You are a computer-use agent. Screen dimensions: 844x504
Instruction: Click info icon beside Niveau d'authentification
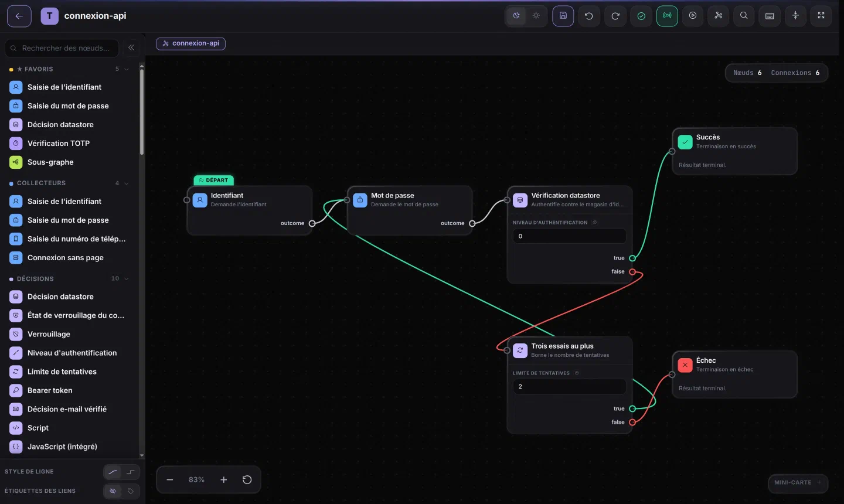[594, 223]
